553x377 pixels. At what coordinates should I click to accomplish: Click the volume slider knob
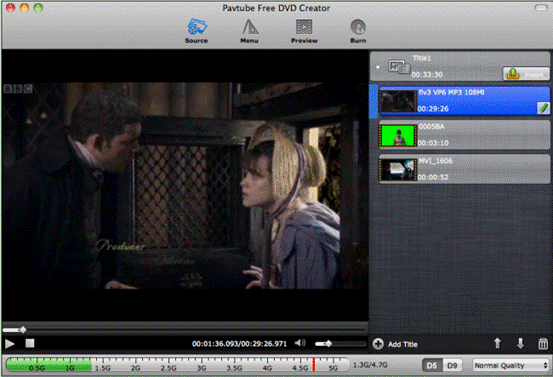(x=328, y=343)
